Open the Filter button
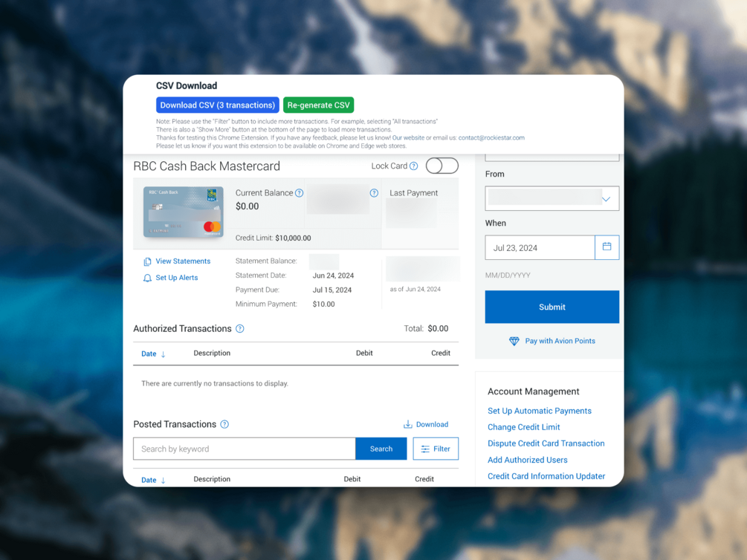The height and width of the screenshot is (560, 747). tap(436, 449)
